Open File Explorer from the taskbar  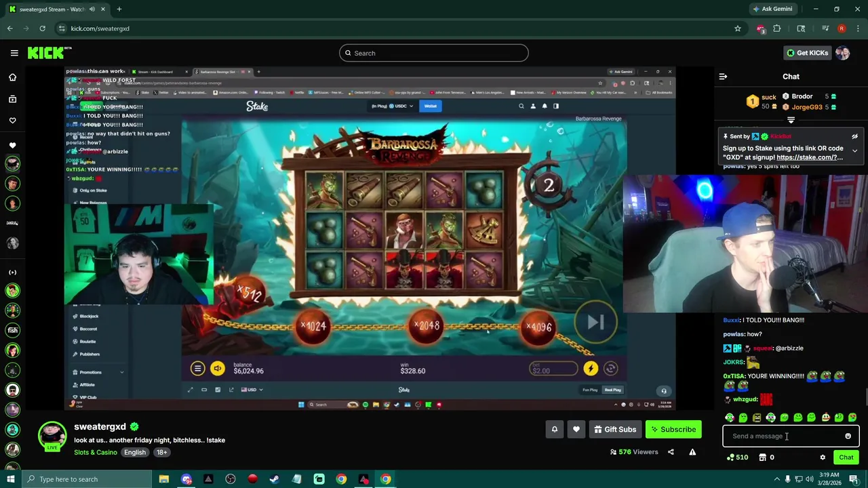pyautogui.click(x=164, y=479)
